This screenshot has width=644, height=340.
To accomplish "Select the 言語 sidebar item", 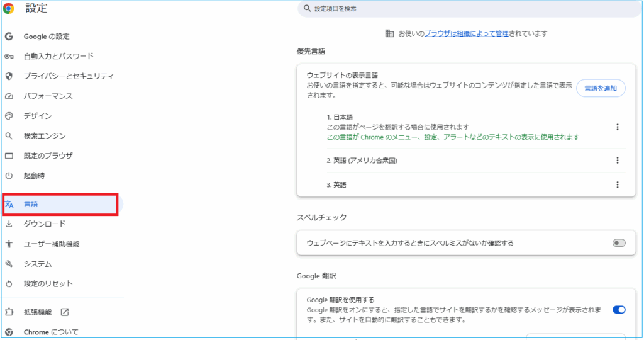I will pos(60,205).
